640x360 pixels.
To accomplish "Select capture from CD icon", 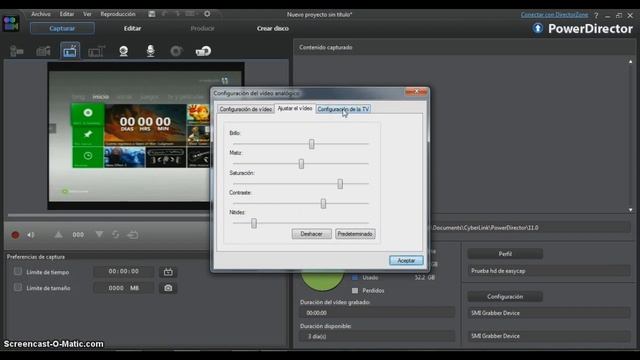I will [x=176, y=51].
